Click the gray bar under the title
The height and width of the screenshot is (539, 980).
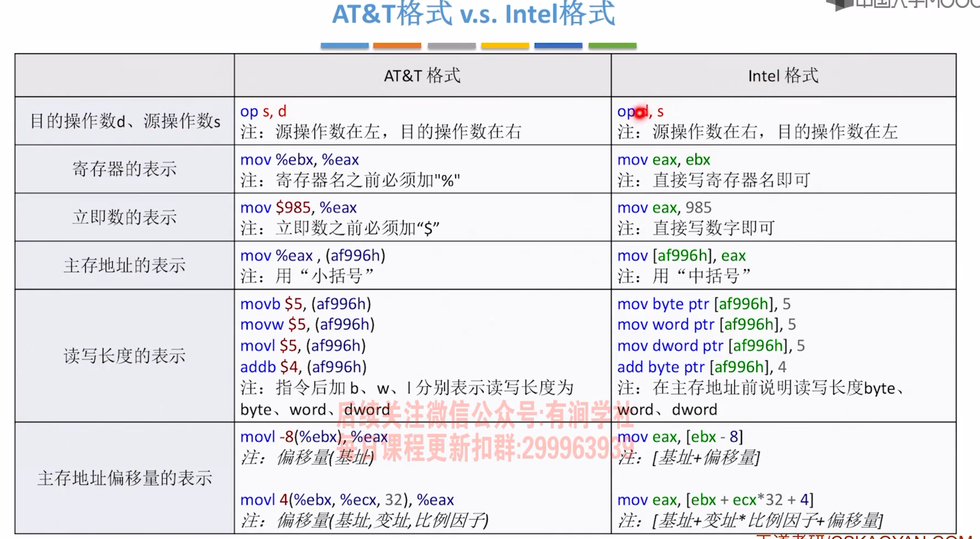[451, 46]
